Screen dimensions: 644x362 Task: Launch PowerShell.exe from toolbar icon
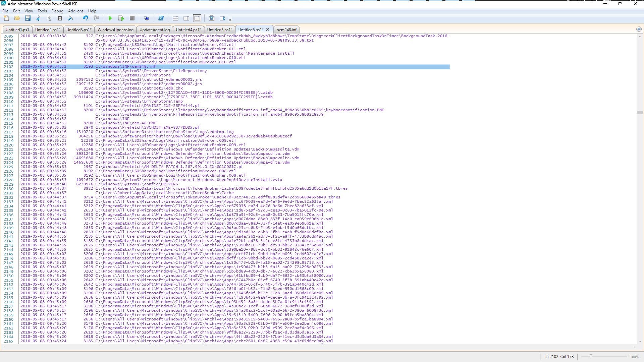[161, 18]
